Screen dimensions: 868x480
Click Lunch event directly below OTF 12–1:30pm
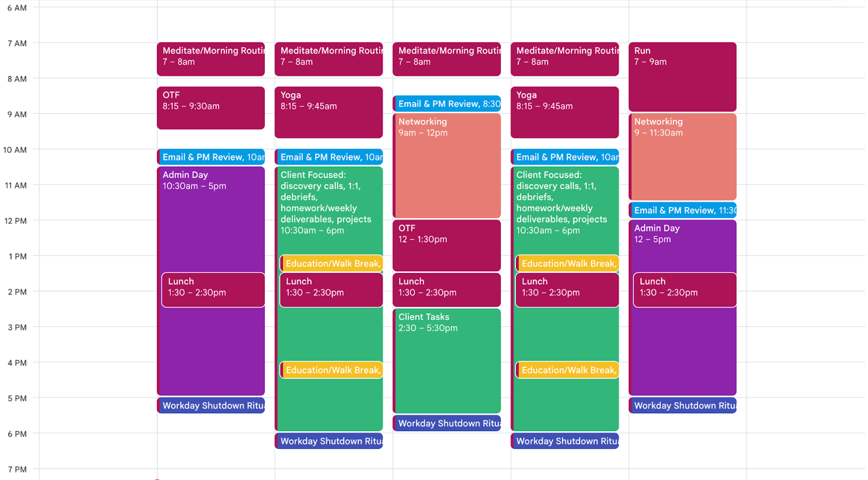point(446,290)
